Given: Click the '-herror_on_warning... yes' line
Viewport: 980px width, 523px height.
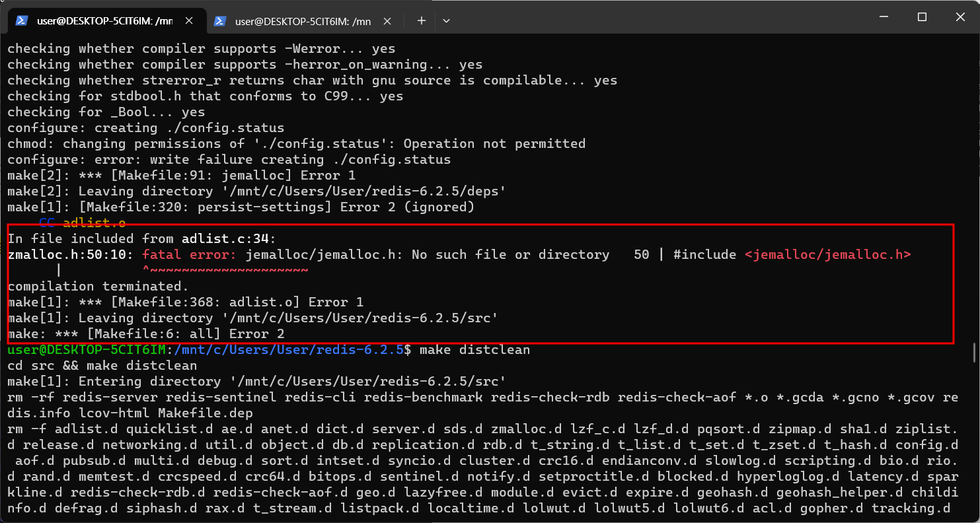Looking at the screenshot, I should click(245, 64).
